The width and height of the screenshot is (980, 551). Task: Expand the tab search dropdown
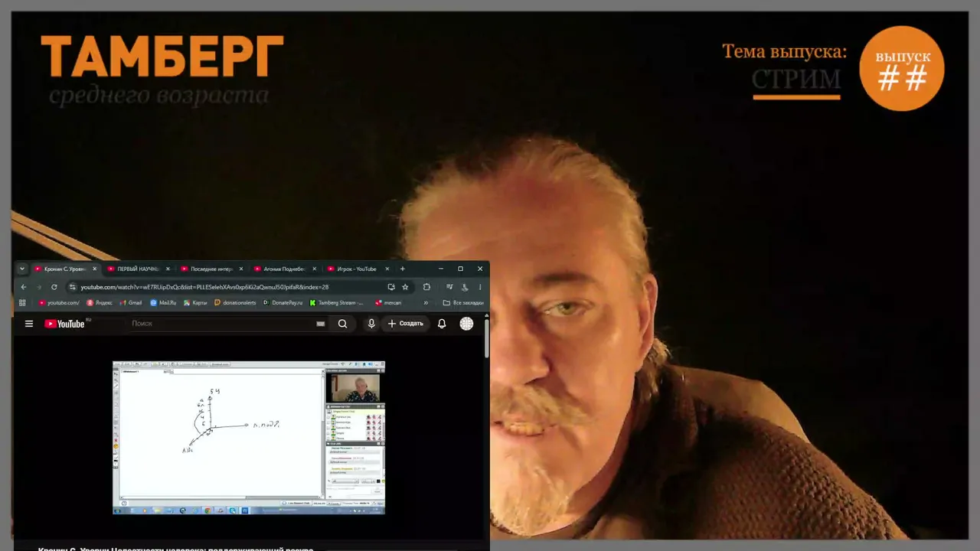tap(22, 269)
